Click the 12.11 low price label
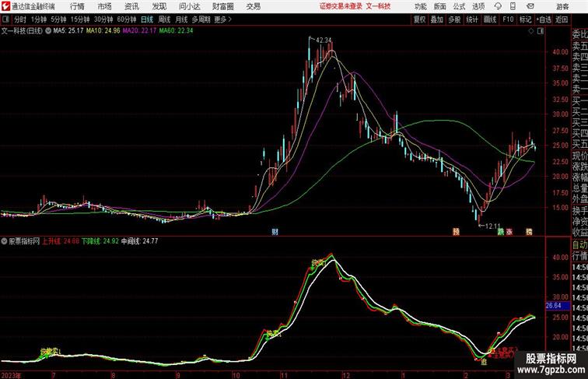The image size is (588, 379). click(493, 226)
